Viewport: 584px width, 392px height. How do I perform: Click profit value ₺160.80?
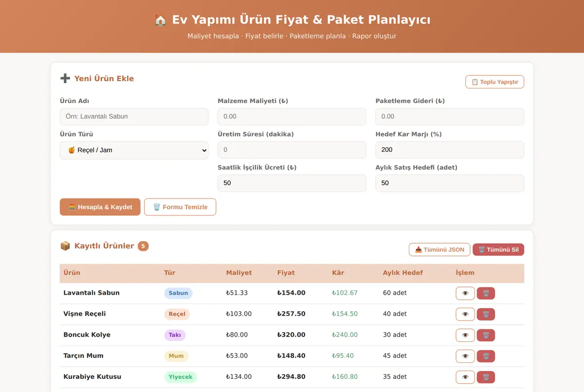[x=345, y=376]
